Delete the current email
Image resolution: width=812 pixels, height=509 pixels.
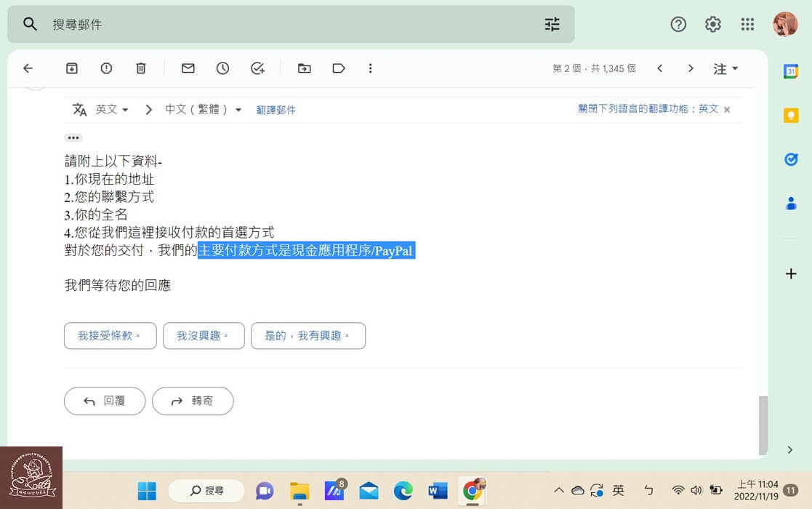141,68
